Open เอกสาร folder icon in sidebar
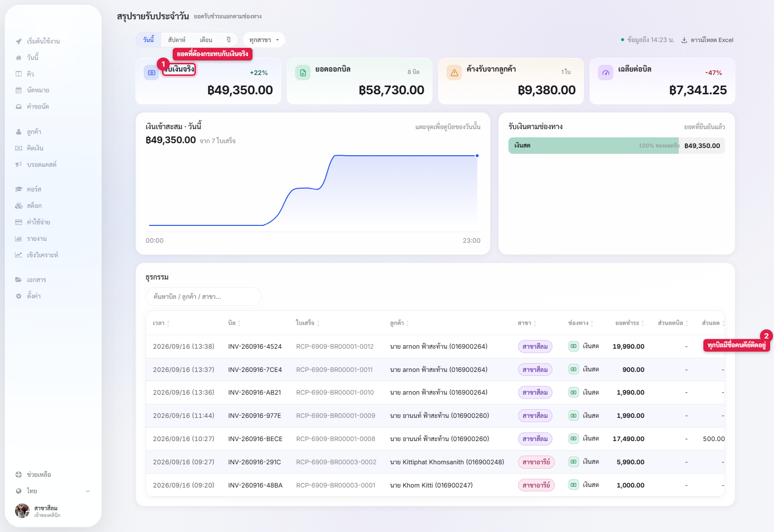Image resolution: width=774 pixels, height=532 pixels. click(x=18, y=280)
